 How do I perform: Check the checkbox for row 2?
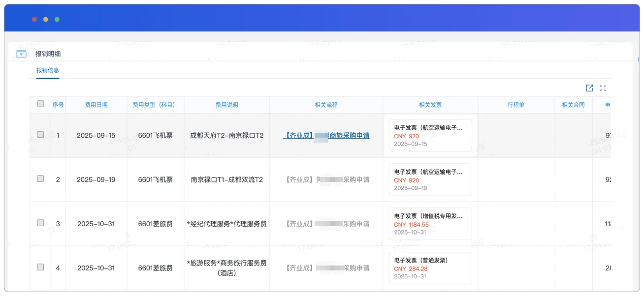(40, 178)
